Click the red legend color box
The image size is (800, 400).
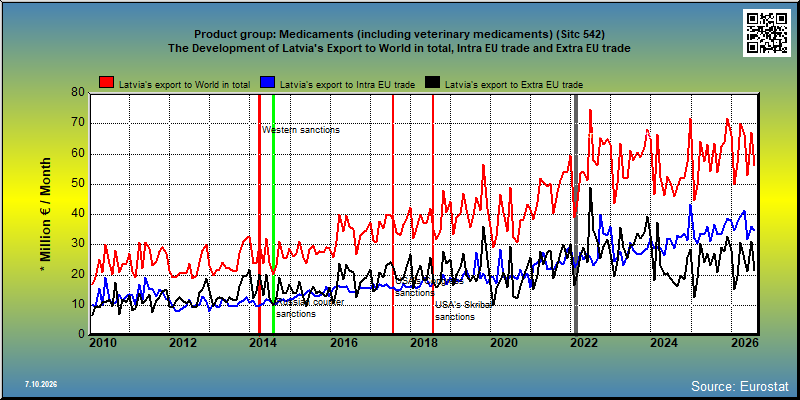tap(107, 83)
